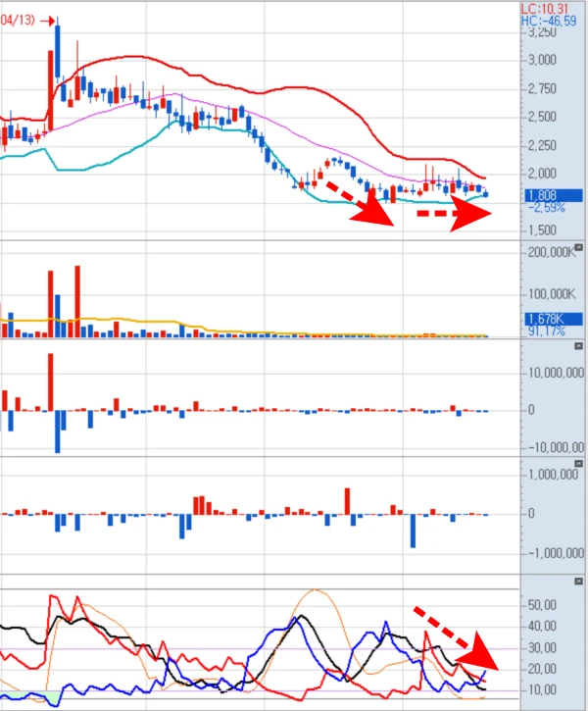Click the 1,500 price axis label
The width and height of the screenshot is (588, 711).
(542, 229)
